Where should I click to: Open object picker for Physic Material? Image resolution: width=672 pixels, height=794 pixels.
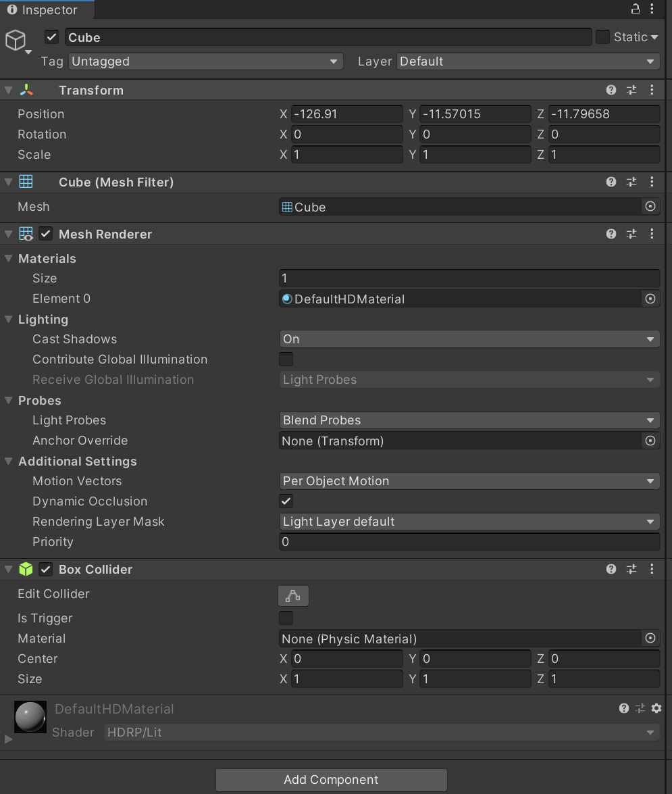[650, 639]
